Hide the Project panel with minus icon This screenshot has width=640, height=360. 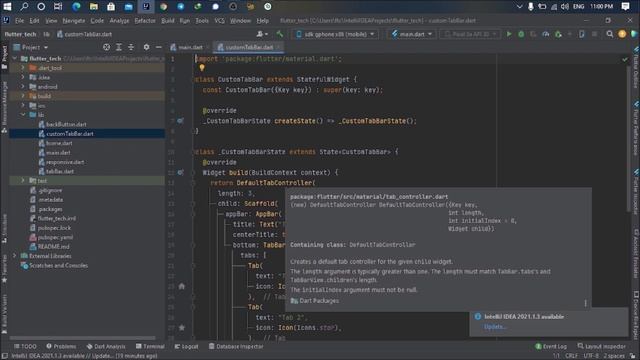(x=159, y=47)
